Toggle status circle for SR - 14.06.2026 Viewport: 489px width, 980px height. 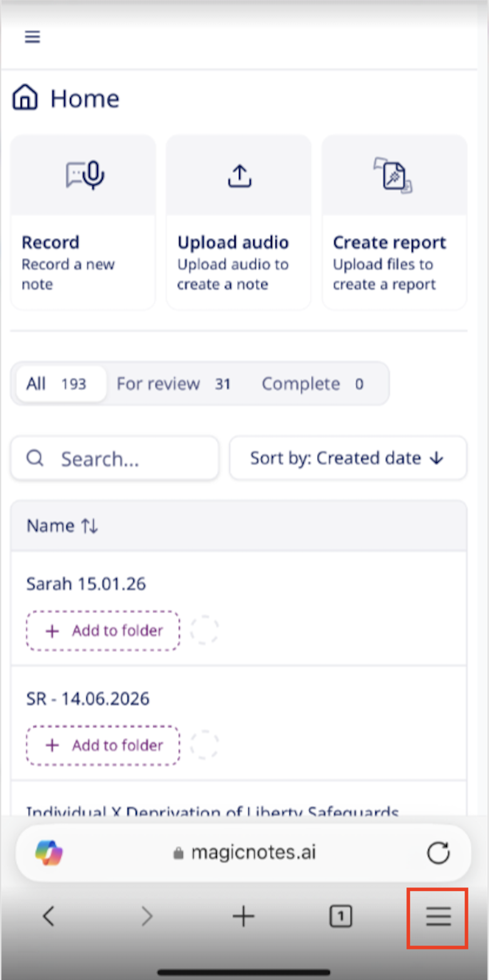[x=204, y=745]
